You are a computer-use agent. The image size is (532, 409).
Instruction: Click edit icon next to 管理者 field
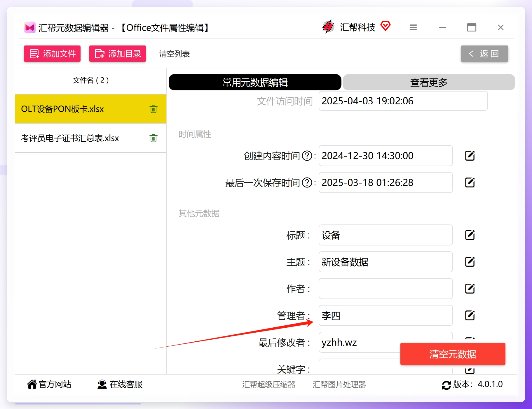470,315
